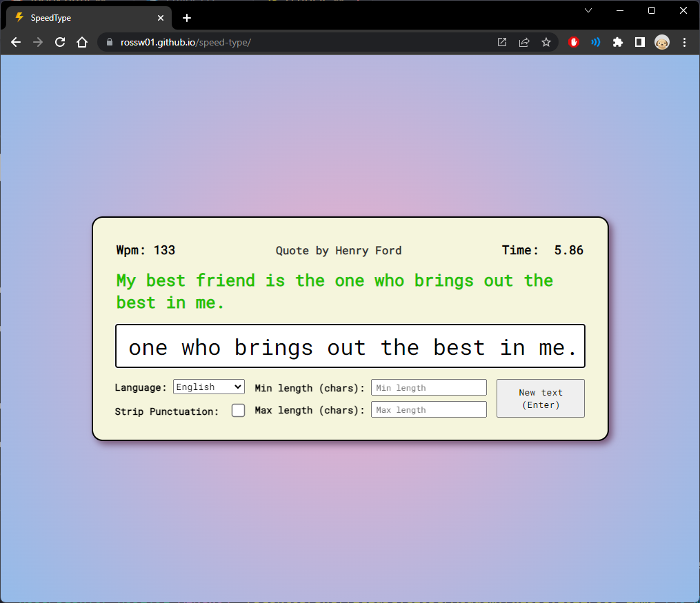
Task: Switch to the SpeedType tab
Action: 83,18
